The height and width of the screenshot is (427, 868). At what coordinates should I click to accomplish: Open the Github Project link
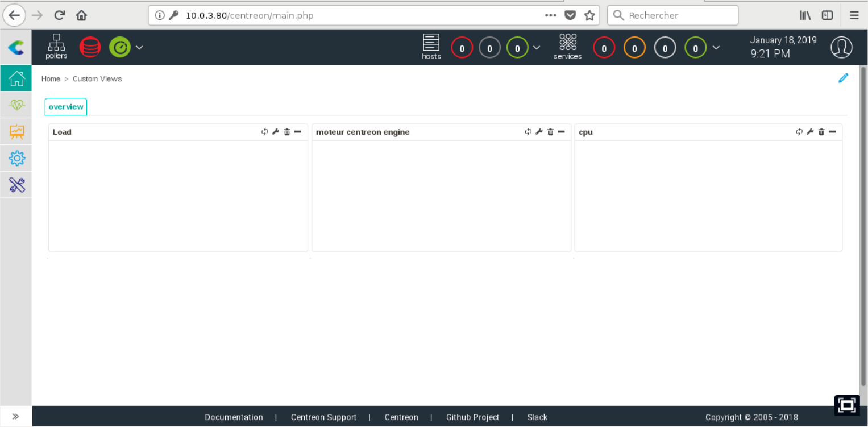472,417
